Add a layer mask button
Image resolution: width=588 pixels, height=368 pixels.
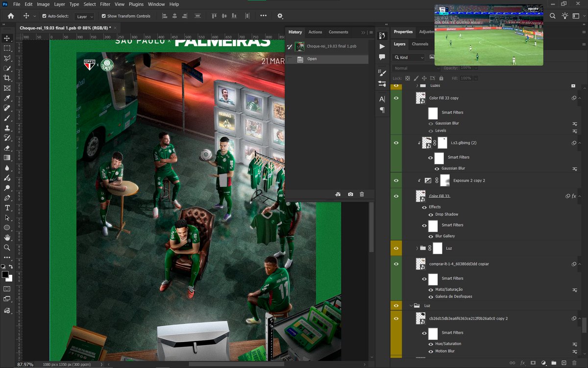coord(533,363)
